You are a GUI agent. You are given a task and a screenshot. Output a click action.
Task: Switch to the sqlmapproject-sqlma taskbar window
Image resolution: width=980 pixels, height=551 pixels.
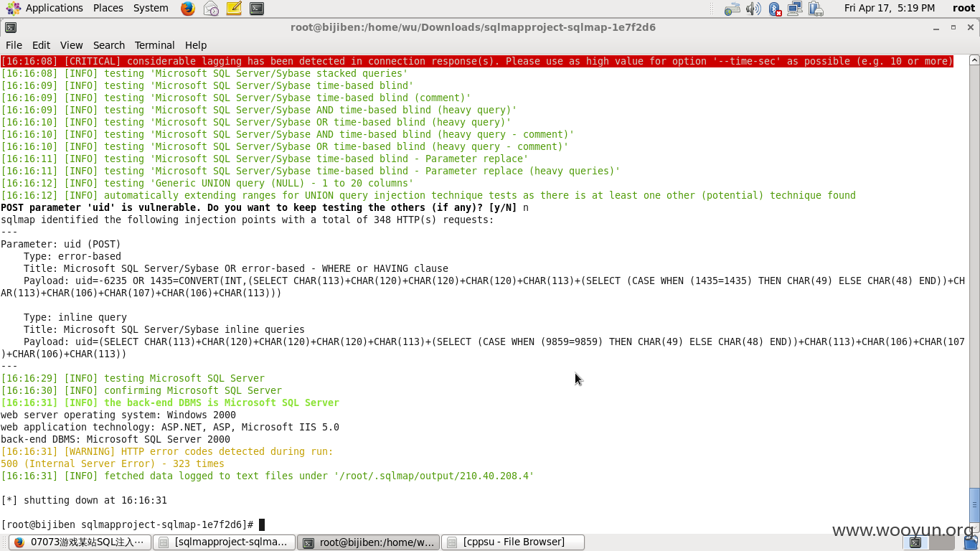pos(225,542)
